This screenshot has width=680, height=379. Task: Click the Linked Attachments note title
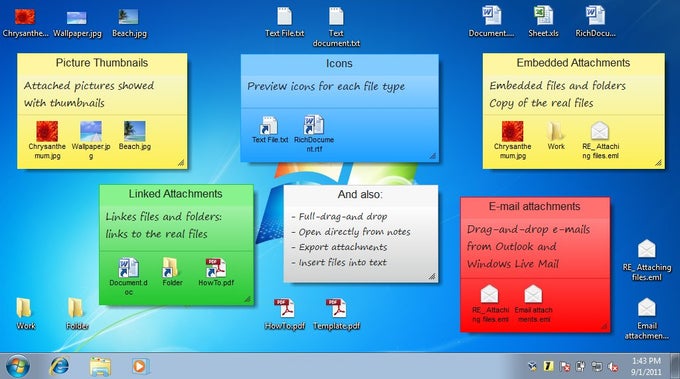[x=176, y=194]
